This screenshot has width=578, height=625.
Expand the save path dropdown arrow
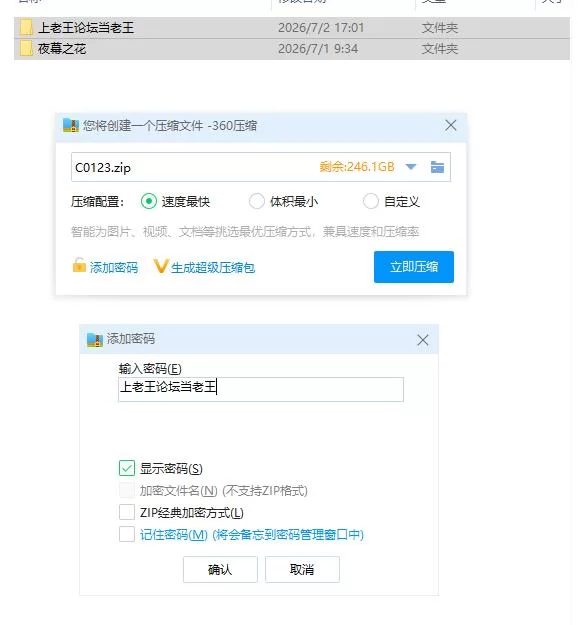[411, 167]
